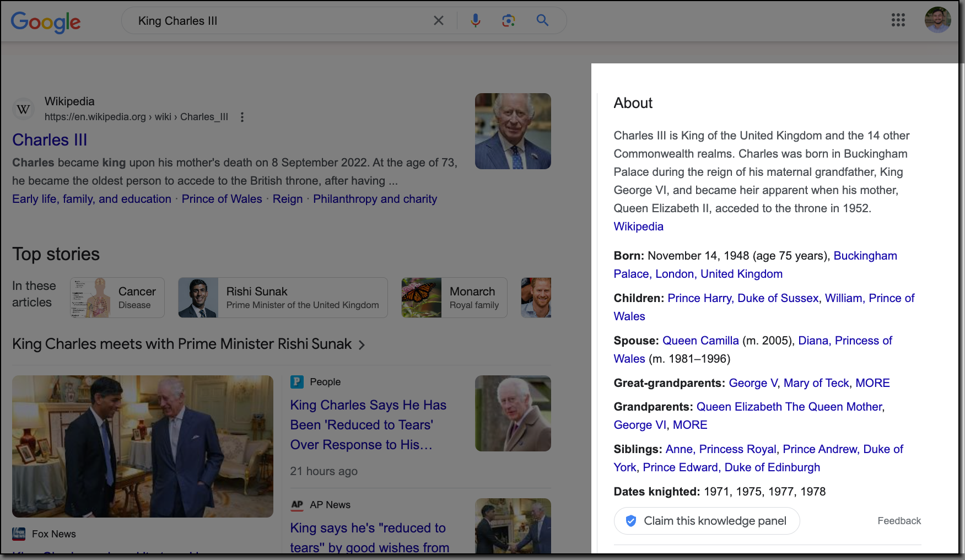
Task: Click the verified shield icon on claim button
Action: click(x=631, y=521)
